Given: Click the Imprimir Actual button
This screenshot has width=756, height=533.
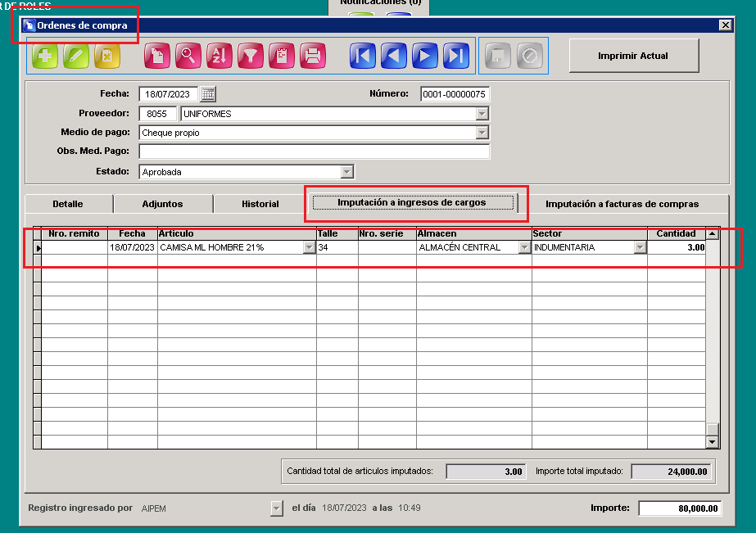Looking at the screenshot, I should click(633, 56).
